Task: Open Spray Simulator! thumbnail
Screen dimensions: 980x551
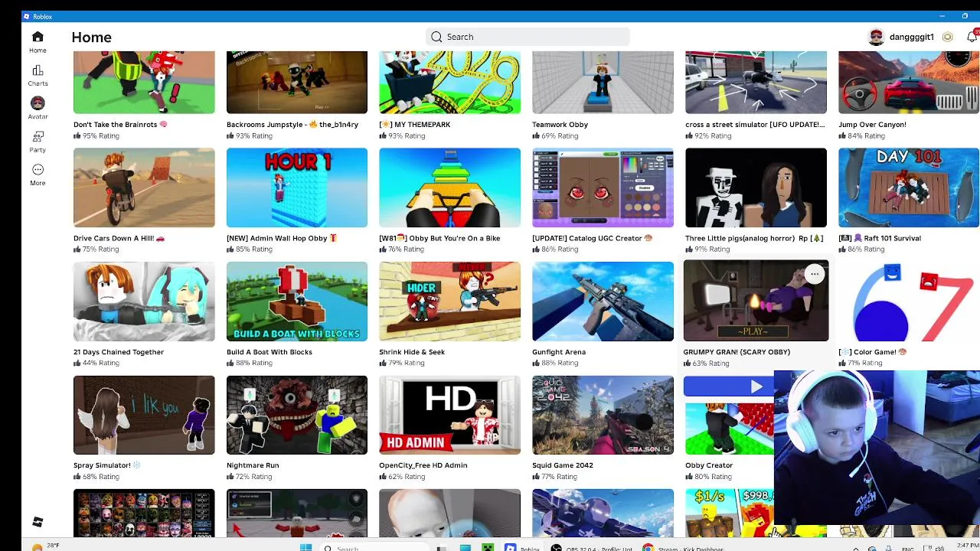Action: tap(144, 415)
